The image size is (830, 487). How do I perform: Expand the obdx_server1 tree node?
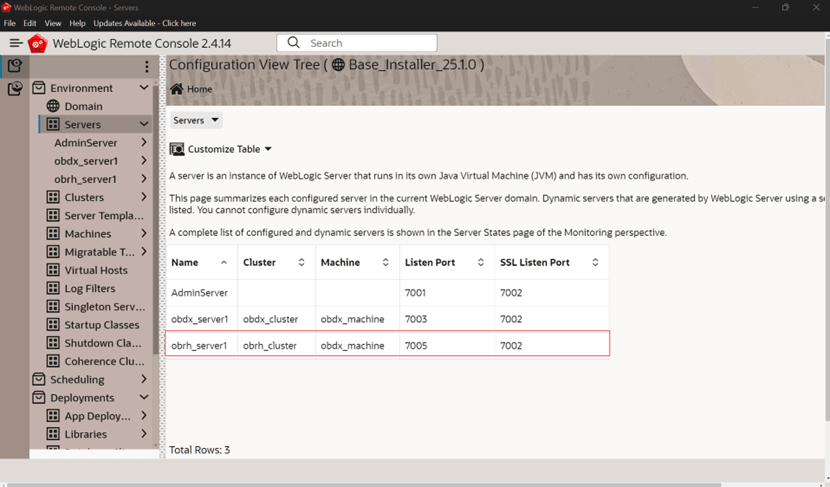coord(143,160)
